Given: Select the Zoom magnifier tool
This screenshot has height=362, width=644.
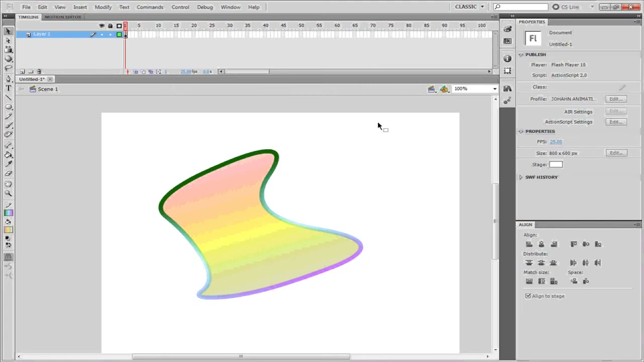Looking at the screenshot, I should click(x=8, y=193).
